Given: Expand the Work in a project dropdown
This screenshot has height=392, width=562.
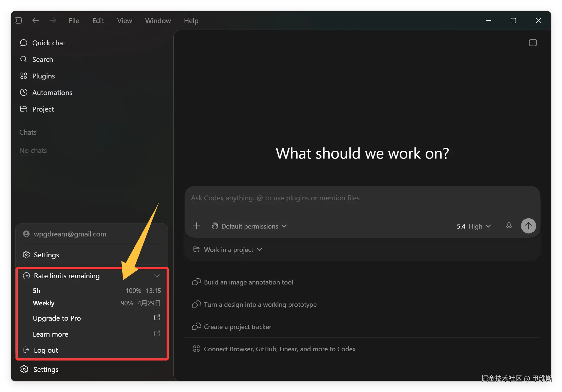Looking at the screenshot, I should point(228,249).
